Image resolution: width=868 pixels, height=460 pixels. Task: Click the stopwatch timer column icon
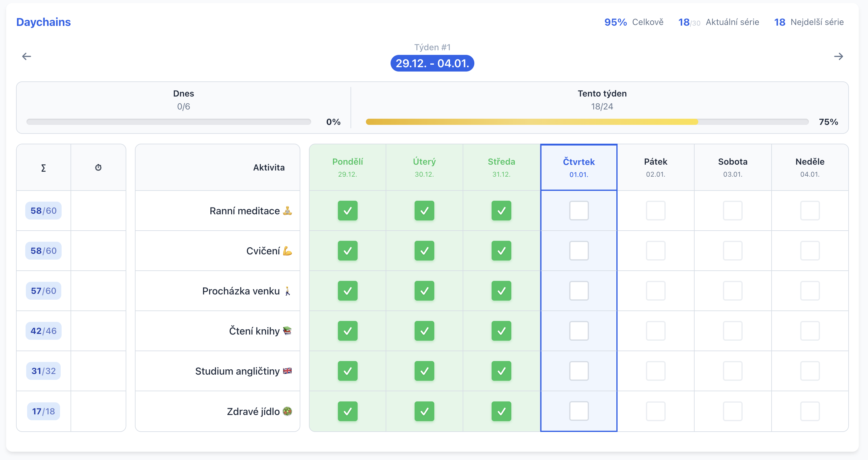point(98,168)
